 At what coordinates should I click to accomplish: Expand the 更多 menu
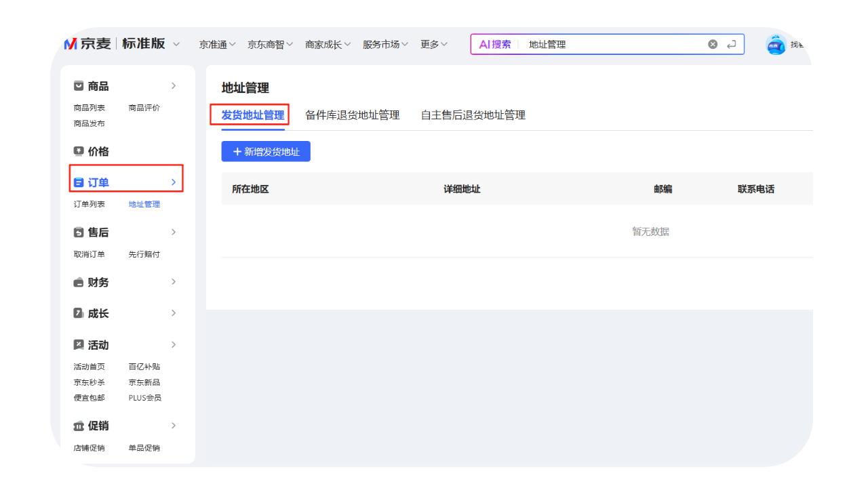coord(434,44)
